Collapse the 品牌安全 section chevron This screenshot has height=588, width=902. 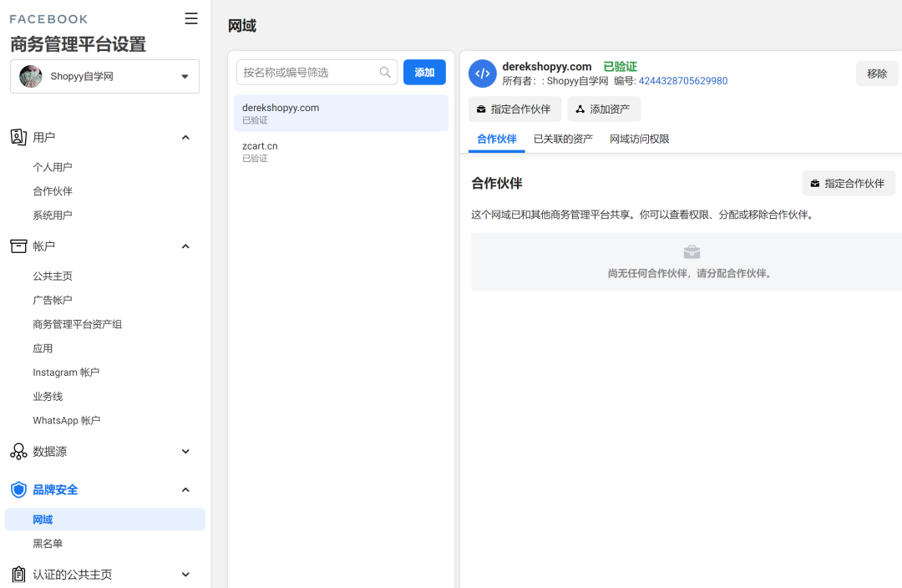tap(185, 489)
